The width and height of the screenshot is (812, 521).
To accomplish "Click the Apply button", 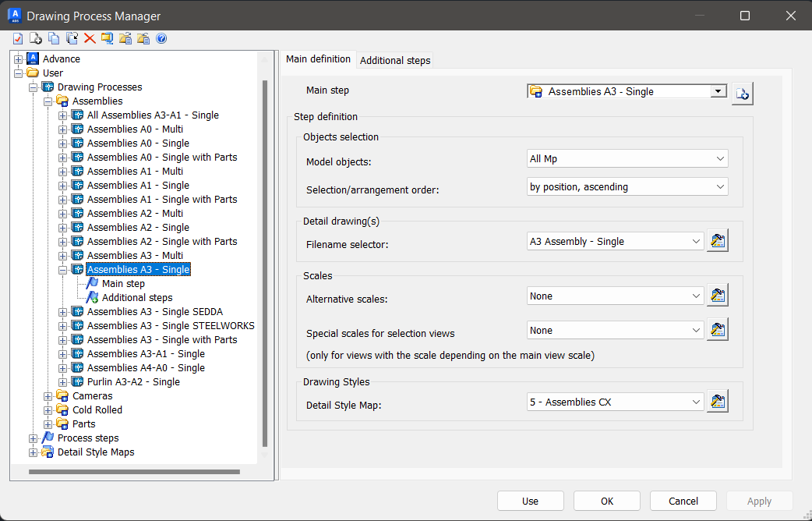I will coord(759,501).
